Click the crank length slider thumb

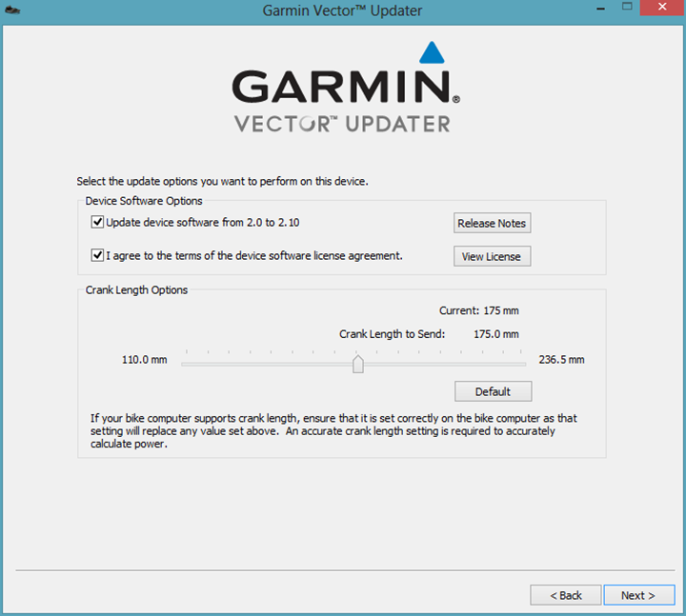pos(358,364)
